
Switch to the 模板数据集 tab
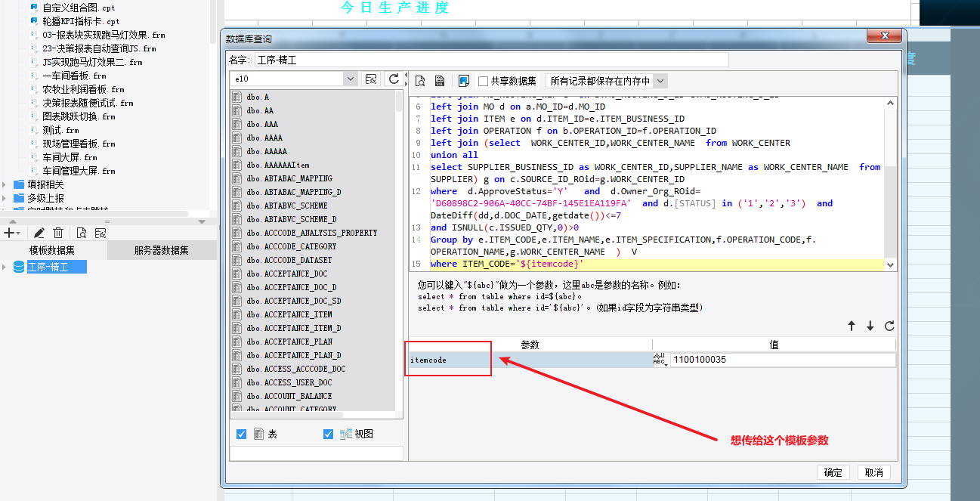coord(52,251)
